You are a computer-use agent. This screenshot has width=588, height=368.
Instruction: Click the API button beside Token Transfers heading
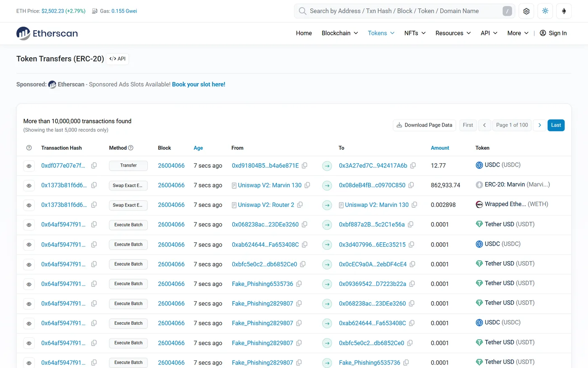point(118,59)
